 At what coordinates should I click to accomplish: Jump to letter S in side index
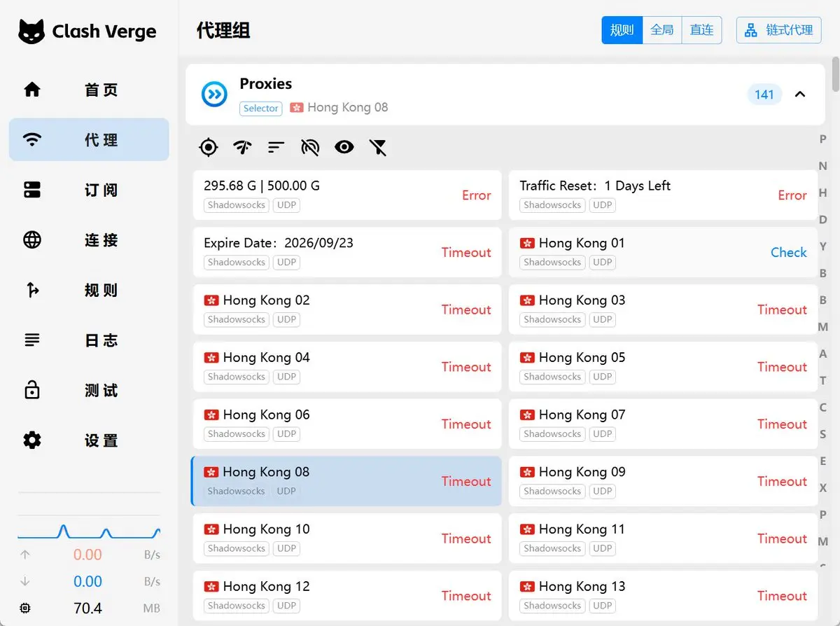[x=823, y=434]
